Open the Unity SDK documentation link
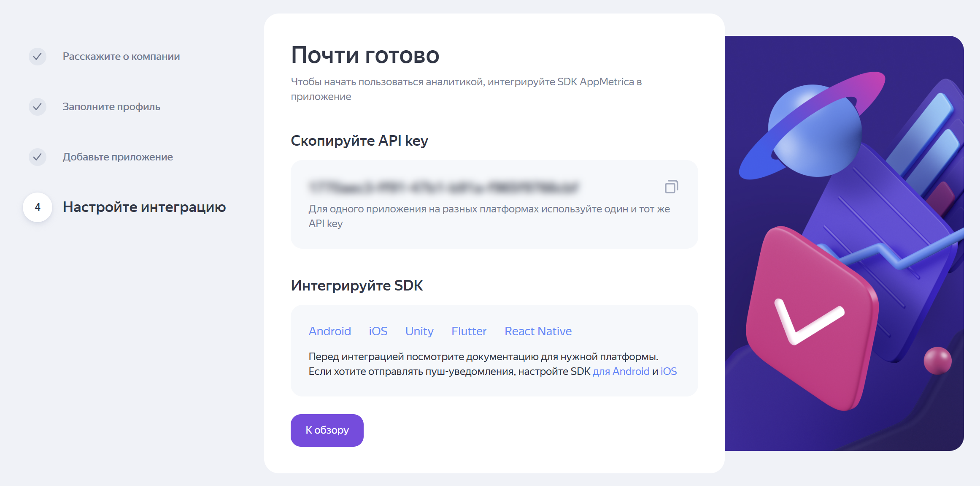 [419, 331]
